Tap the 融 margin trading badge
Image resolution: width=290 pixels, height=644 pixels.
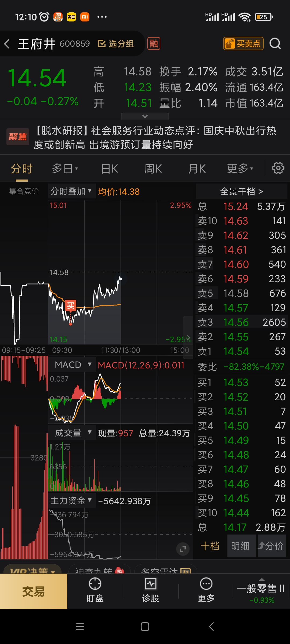tap(154, 43)
